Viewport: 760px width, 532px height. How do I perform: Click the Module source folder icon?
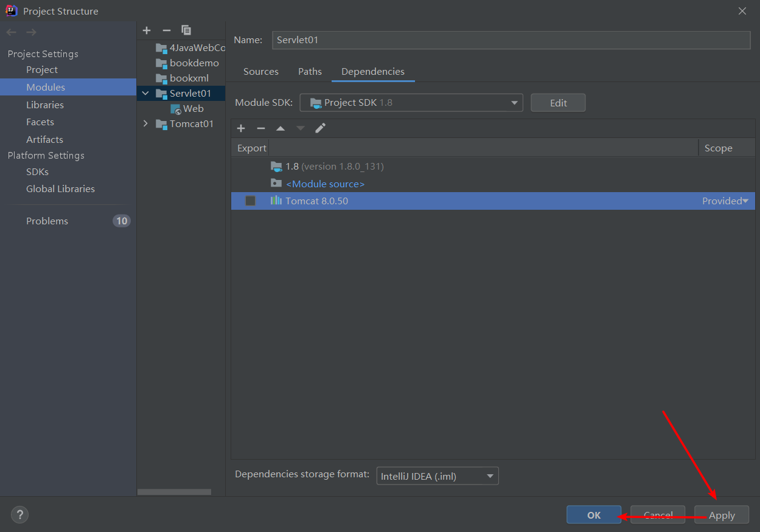[276, 183]
